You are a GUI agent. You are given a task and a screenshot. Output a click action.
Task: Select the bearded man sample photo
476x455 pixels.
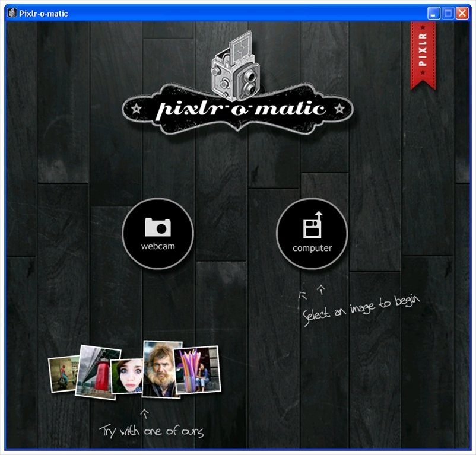click(x=161, y=369)
